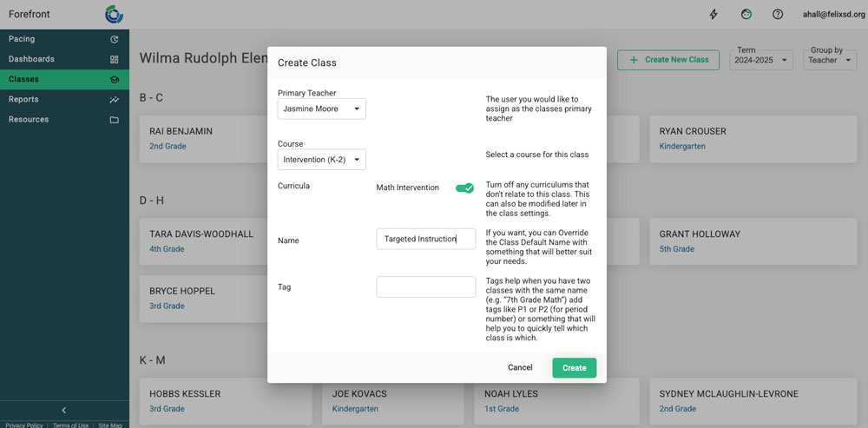The height and width of the screenshot is (428, 868).
Task: Click the Create New Class button
Action: tap(668, 60)
